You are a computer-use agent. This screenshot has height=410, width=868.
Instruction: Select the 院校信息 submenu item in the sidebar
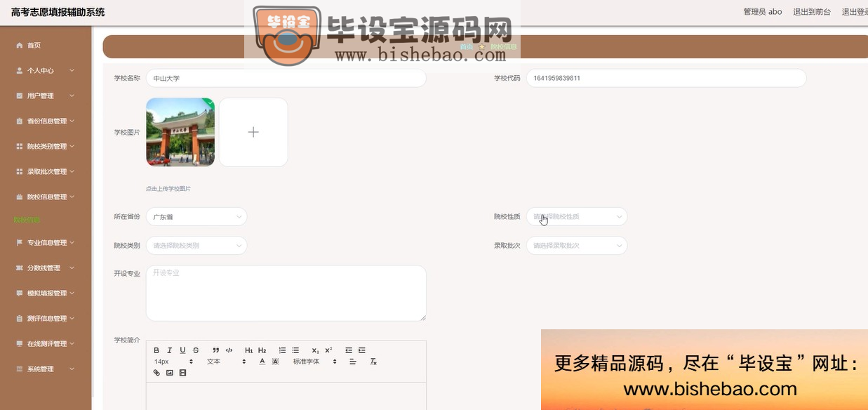27,220
